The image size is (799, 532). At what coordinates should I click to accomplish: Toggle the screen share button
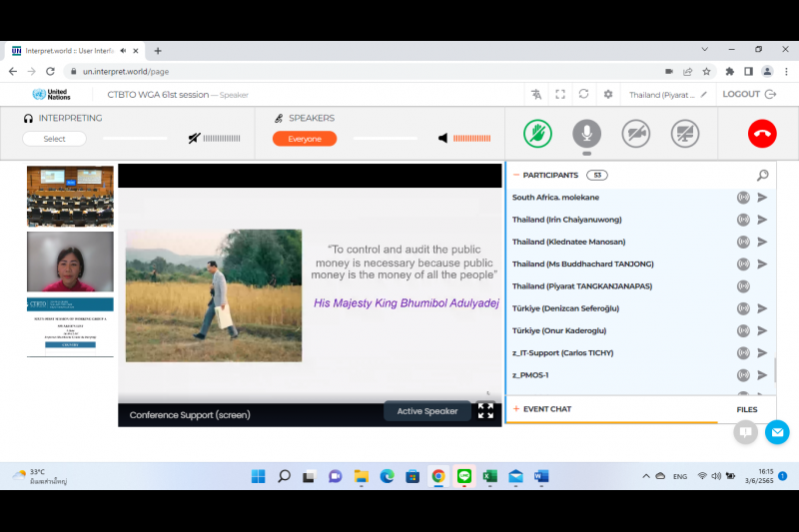(685, 134)
